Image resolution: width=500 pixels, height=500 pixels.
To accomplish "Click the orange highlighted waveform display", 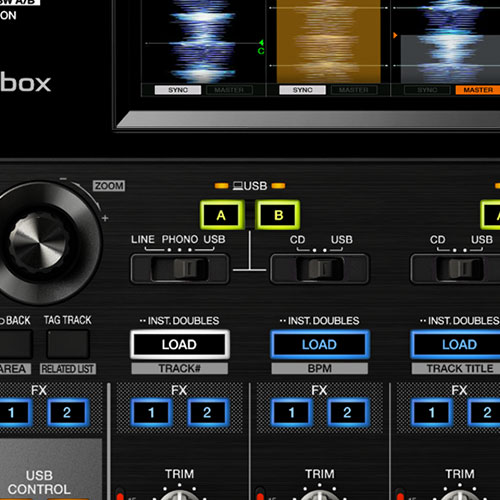I will pos(329,42).
